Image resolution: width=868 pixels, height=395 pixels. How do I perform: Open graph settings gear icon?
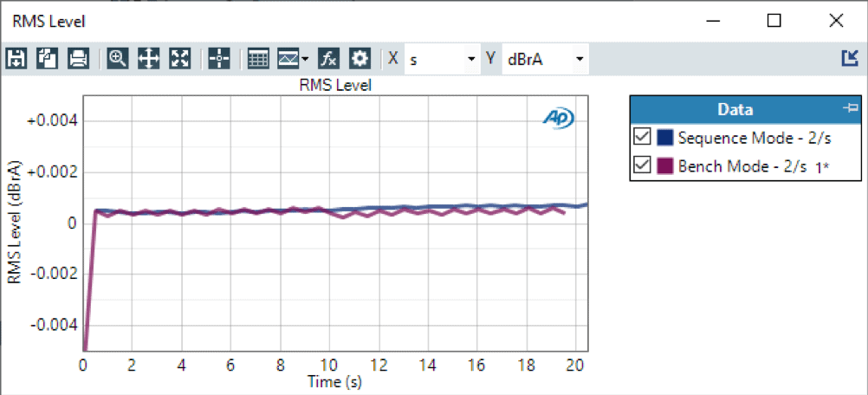[x=360, y=59]
